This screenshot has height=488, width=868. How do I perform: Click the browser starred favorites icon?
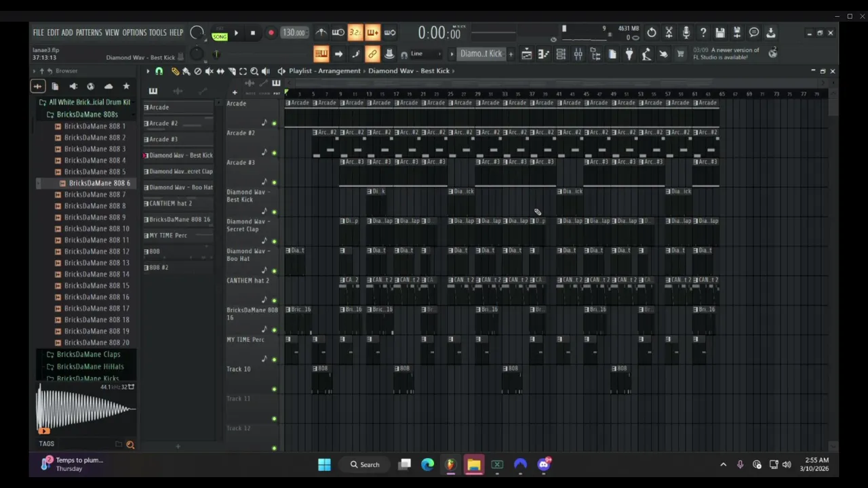click(126, 86)
